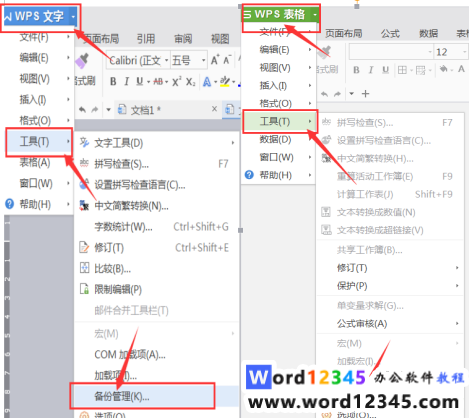Viewport: 469px width, 418px height.
Task: Click the redo arrow in Writer quick toolbar
Action: tap(95, 109)
